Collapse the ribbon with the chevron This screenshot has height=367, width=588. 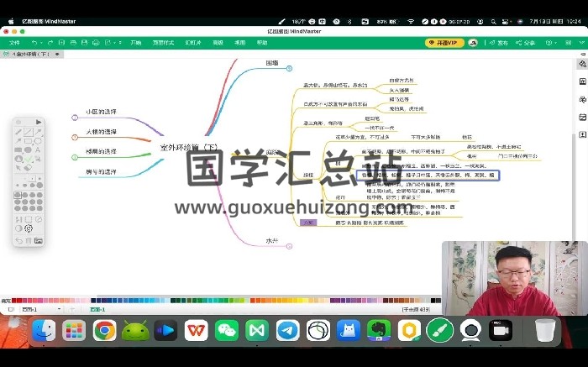click(582, 43)
